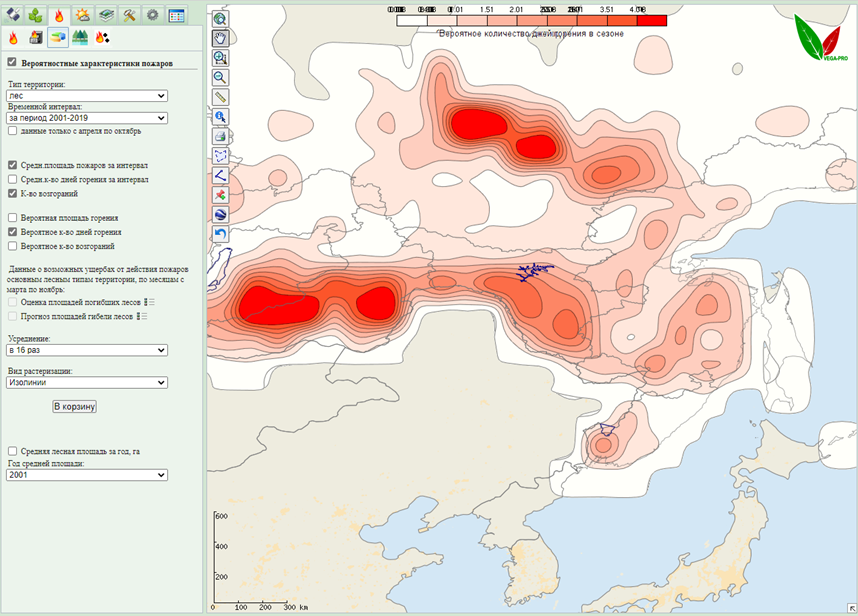This screenshot has width=858, height=616.
Task: Open the 'Тип территории' dropdown
Action: (87, 96)
